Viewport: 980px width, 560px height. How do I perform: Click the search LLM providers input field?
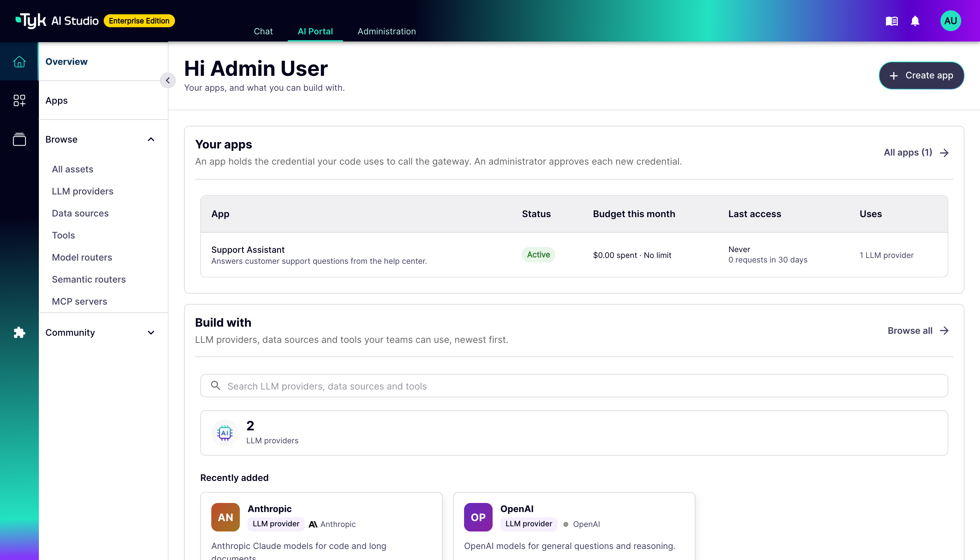click(574, 385)
